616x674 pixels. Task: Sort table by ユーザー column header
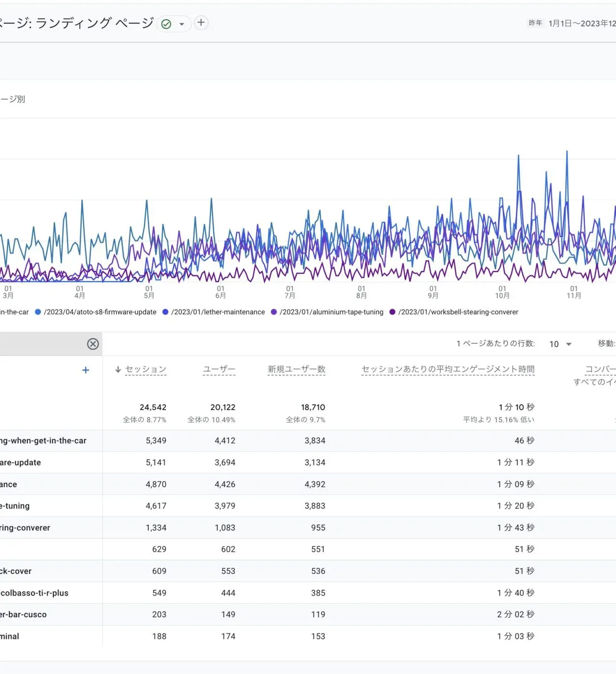coord(219,369)
